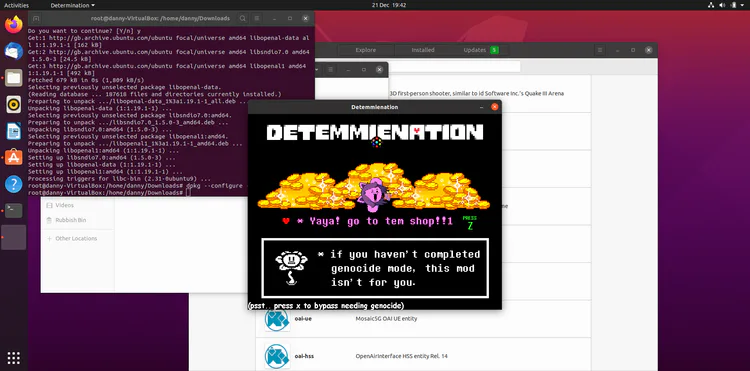The height and width of the screenshot is (371, 750).
Task: Click the oai-hss package icon
Action: (x=277, y=356)
